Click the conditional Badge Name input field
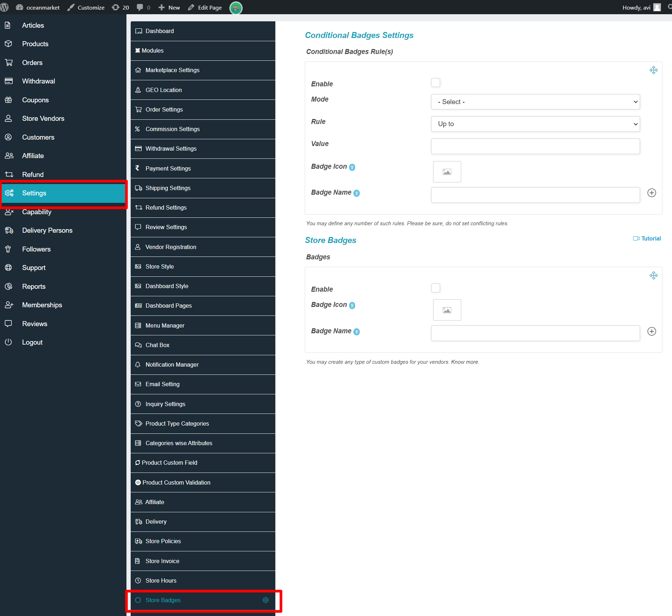672x616 pixels. [535, 195]
